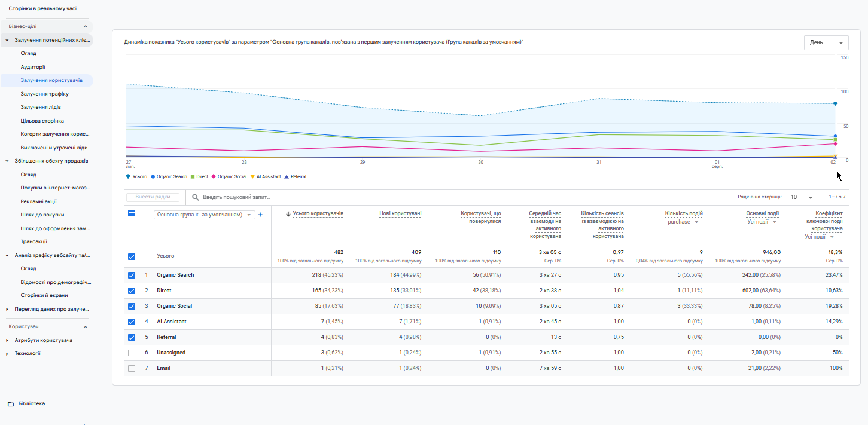The image size is (868, 425).
Task: Click the Внести рядки button
Action: click(153, 197)
